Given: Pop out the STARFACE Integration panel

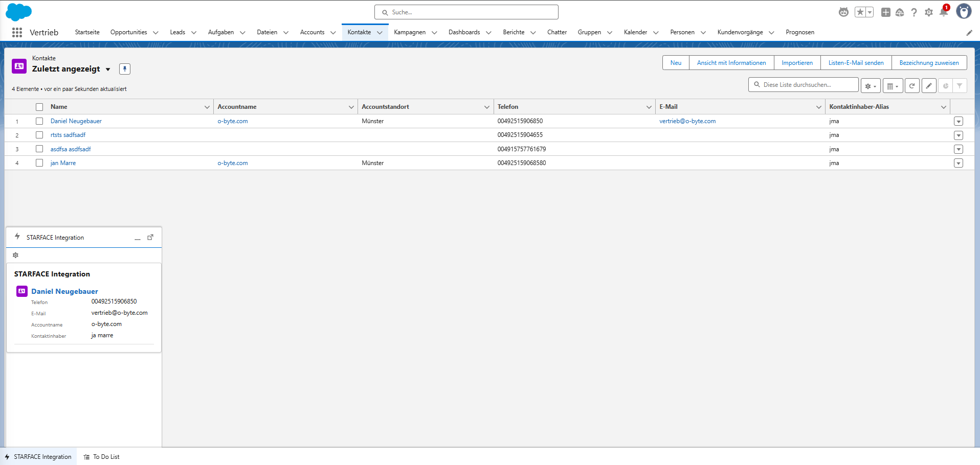Looking at the screenshot, I should 150,237.
